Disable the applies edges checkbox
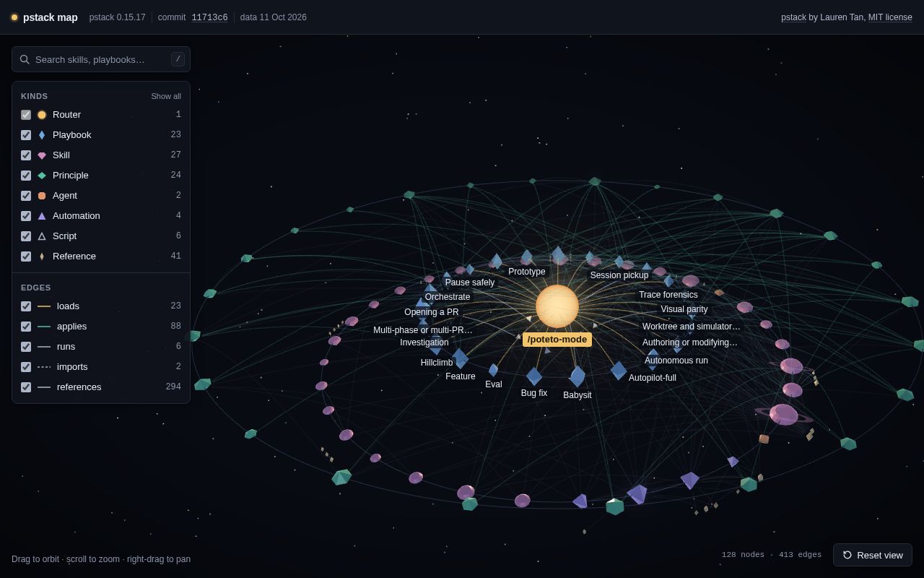 [26, 327]
